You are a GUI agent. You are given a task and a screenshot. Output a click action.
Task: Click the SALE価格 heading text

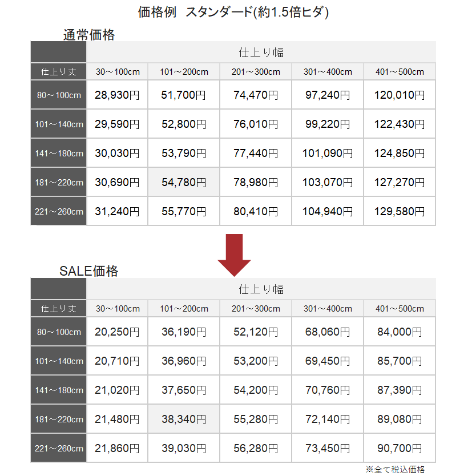tap(89, 271)
